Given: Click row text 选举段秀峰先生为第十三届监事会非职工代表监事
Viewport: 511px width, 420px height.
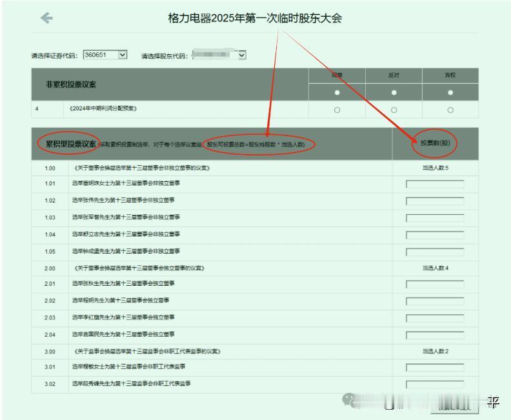Looking at the screenshot, I should 132,383.
